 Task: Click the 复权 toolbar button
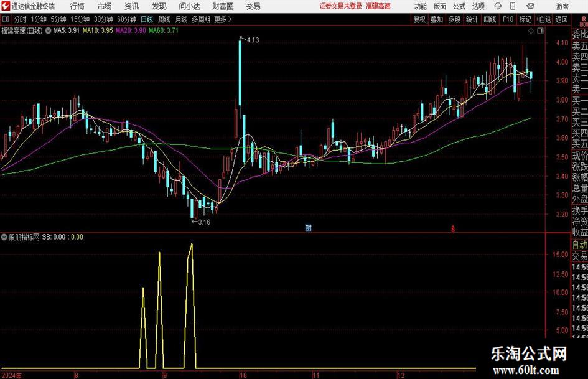click(419, 19)
